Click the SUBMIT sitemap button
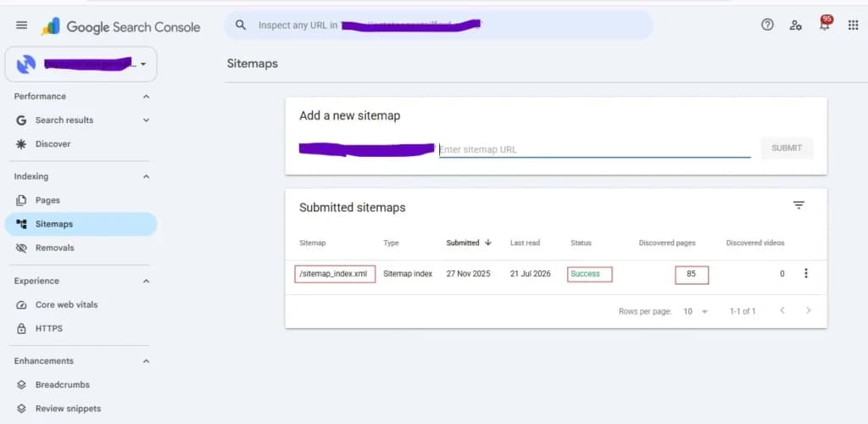Viewport: 868px width, 424px height. tap(787, 148)
